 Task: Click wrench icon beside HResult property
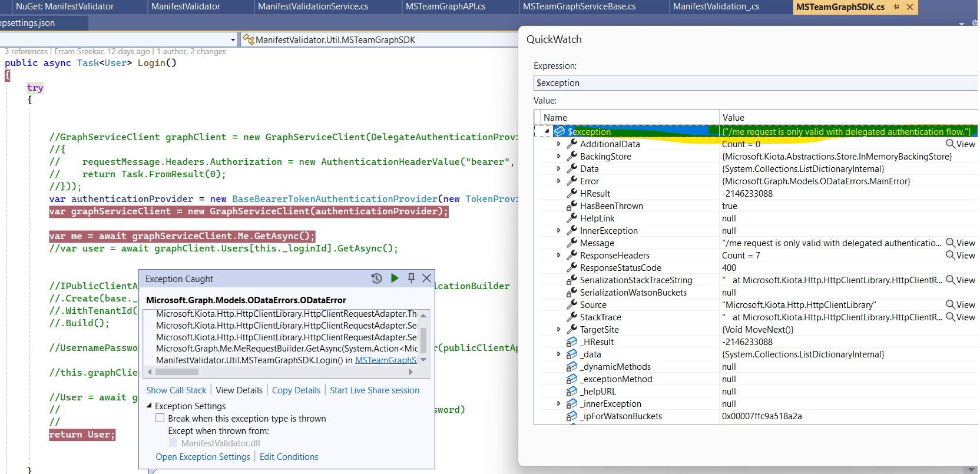pyautogui.click(x=572, y=193)
